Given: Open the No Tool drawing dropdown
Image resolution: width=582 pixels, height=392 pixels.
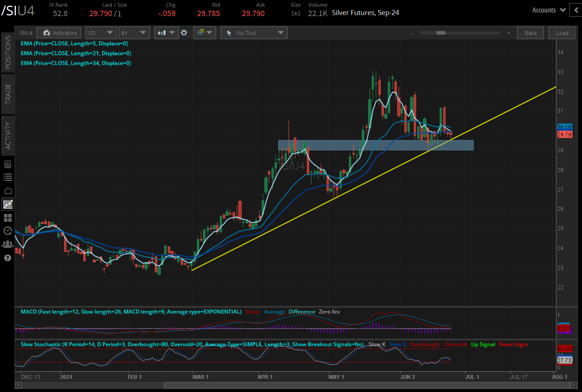Looking at the screenshot, I should point(254,33).
